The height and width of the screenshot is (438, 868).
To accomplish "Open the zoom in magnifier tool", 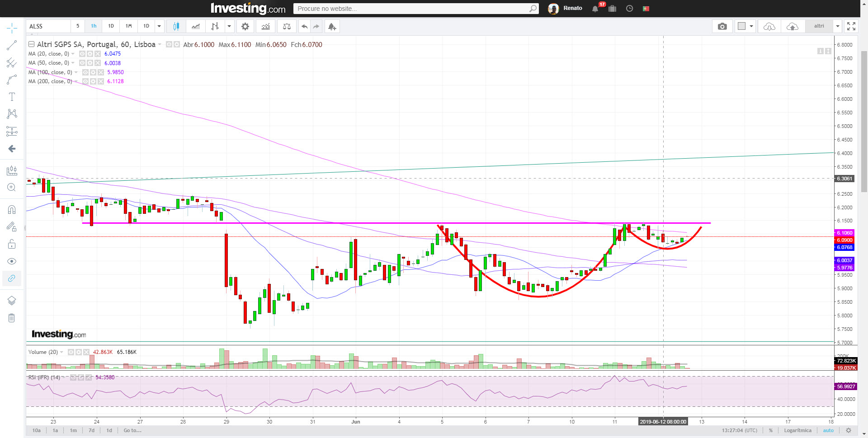I will [x=12, y=187].
